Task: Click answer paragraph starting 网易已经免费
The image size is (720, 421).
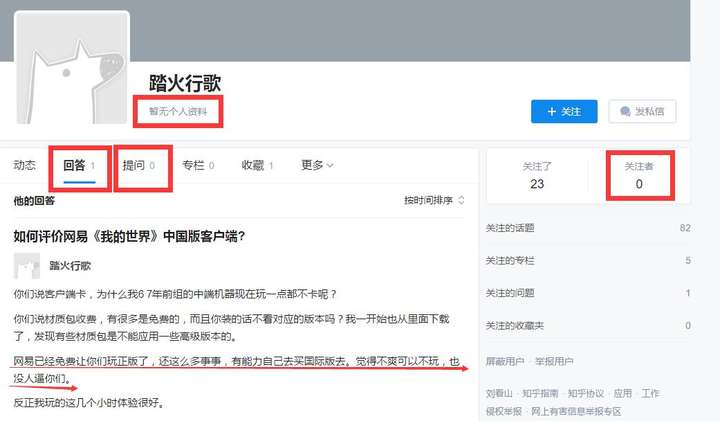Action: pos(237,370)
